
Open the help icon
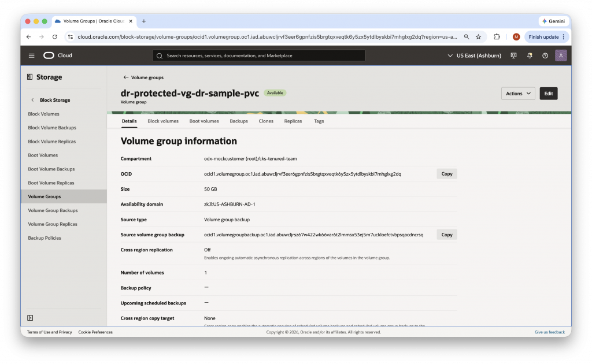pyautogui.click(x=545, y=55)
